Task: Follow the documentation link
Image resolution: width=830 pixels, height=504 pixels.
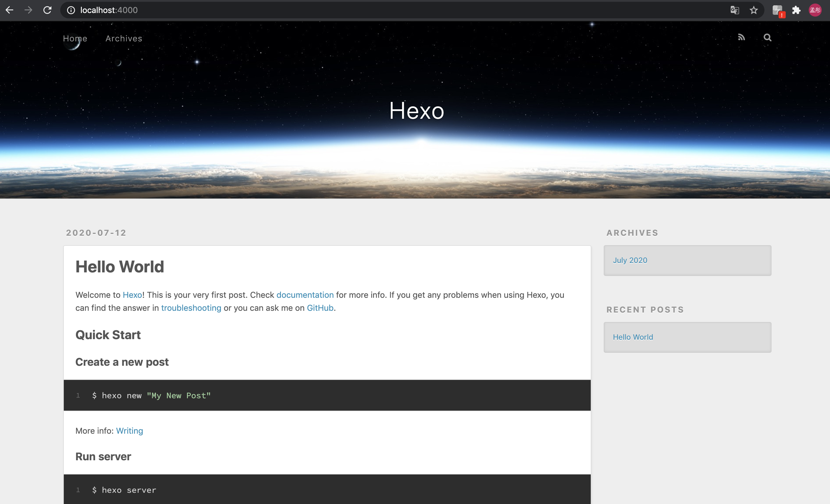Action: pyautogui.click(x=305, y=295)
